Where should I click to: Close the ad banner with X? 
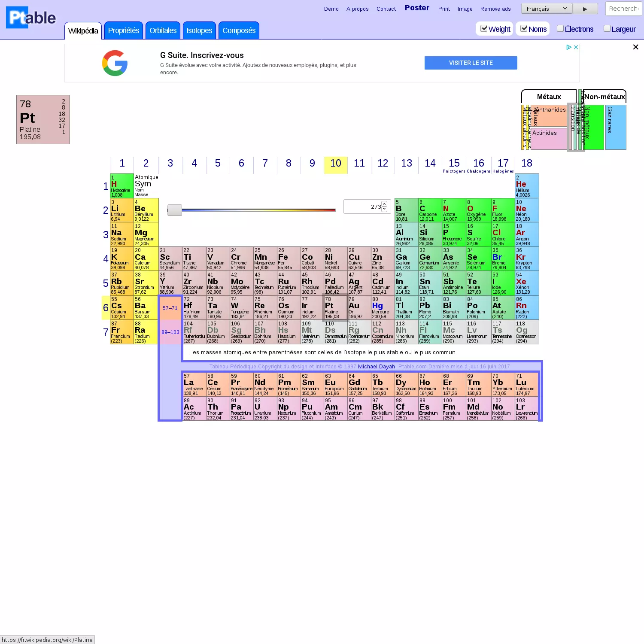click(635, 47)
